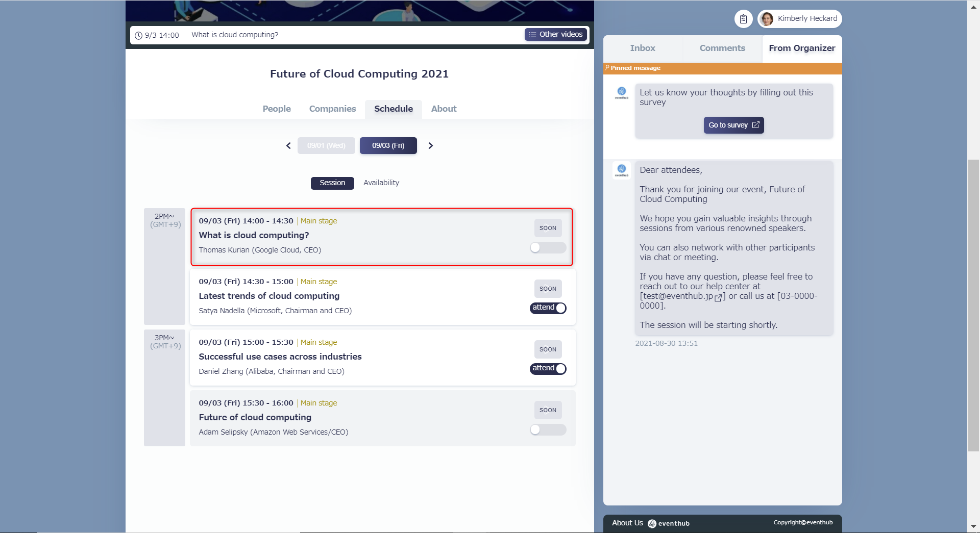
Task: Click the 2PM~ (GMT+9) time block
Action: [x=165, y=266]
